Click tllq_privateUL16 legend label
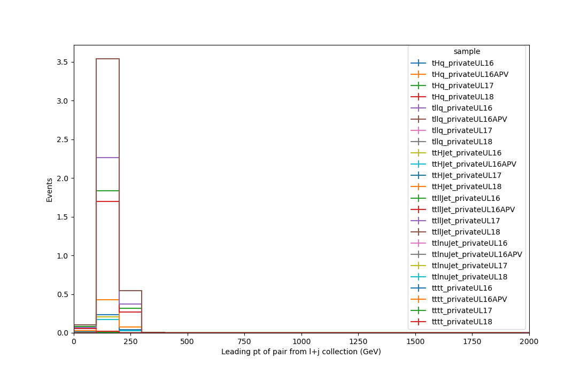Viewport: 588px width, 374px height. coord(462,108)
